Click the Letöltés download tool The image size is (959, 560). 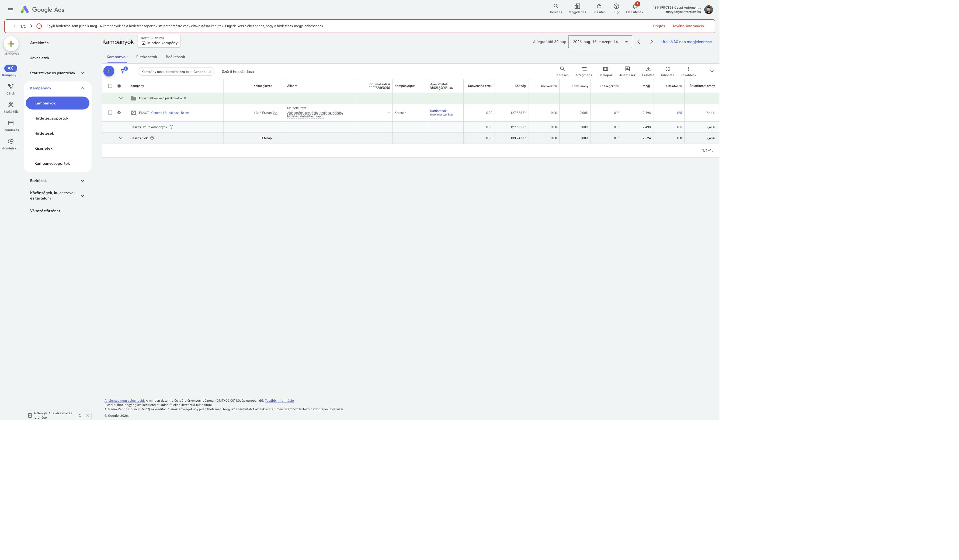tap(648, 71)
